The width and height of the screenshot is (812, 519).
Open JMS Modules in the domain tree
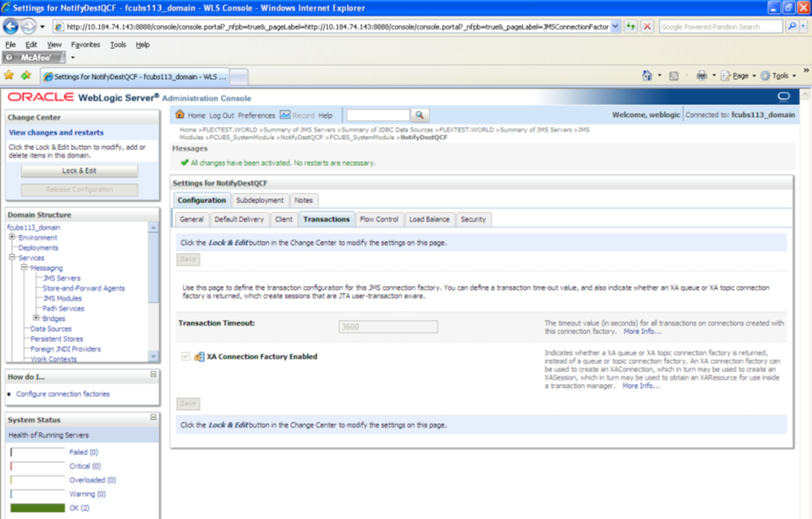click(x=62, y=298)
